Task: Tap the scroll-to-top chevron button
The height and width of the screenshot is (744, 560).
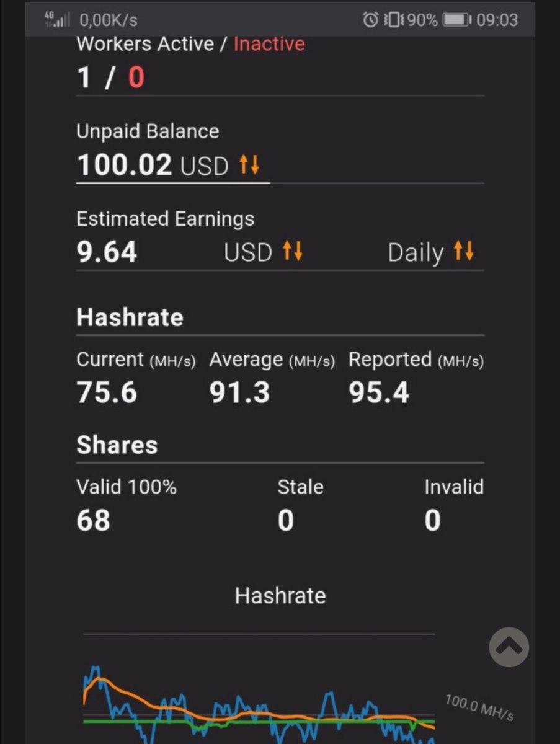Action: click(x=509, y=647)
